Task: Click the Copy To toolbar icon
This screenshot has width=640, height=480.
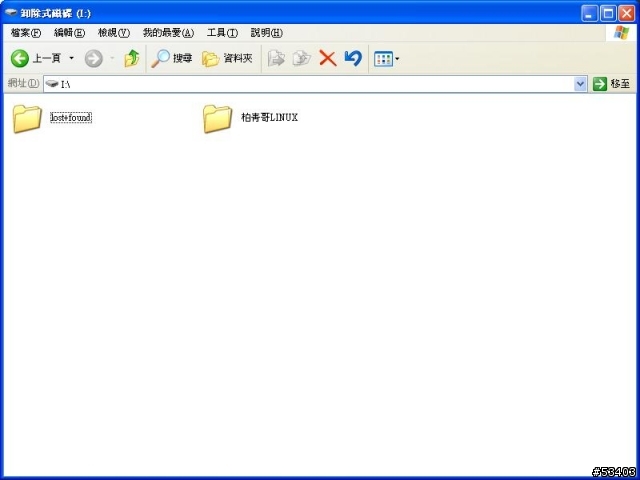Action: point(302,58)
